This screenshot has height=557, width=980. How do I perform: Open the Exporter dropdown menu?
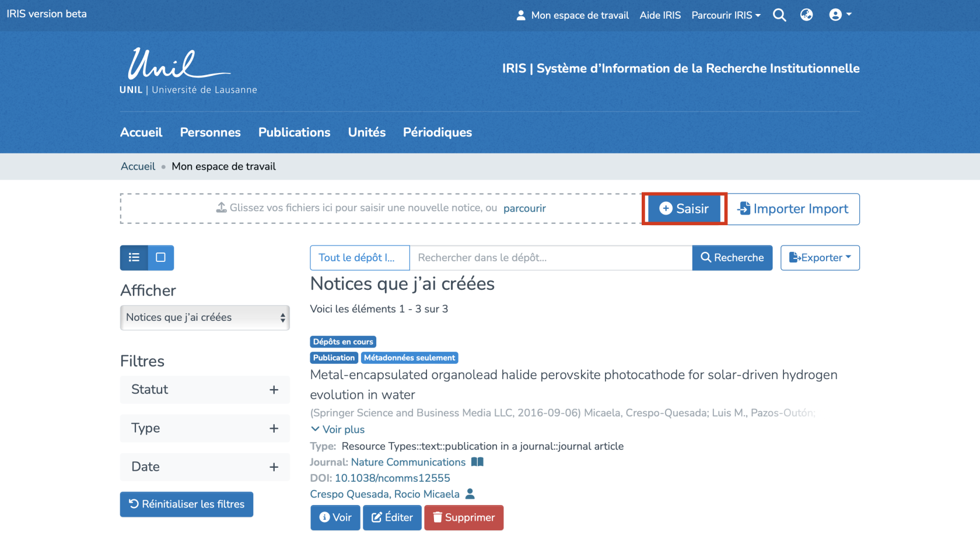[820, 258]
